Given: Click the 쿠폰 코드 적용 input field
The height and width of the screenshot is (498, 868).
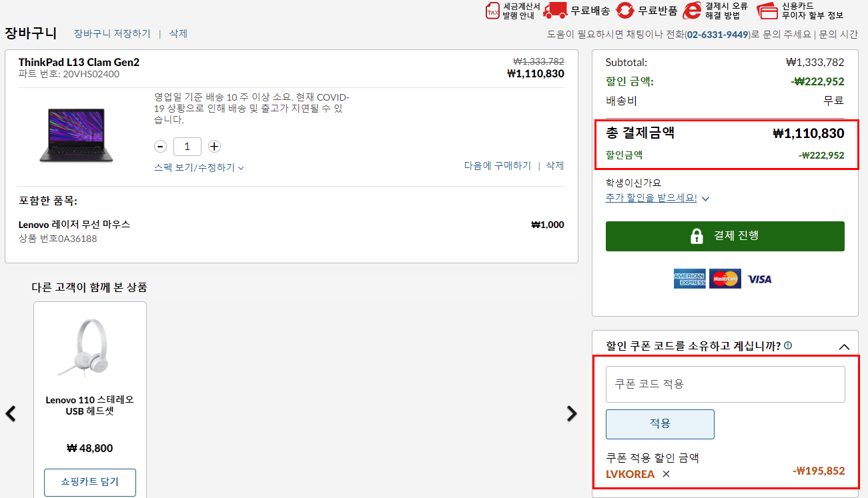Looking at the screenshot, I should coord(725,384).
